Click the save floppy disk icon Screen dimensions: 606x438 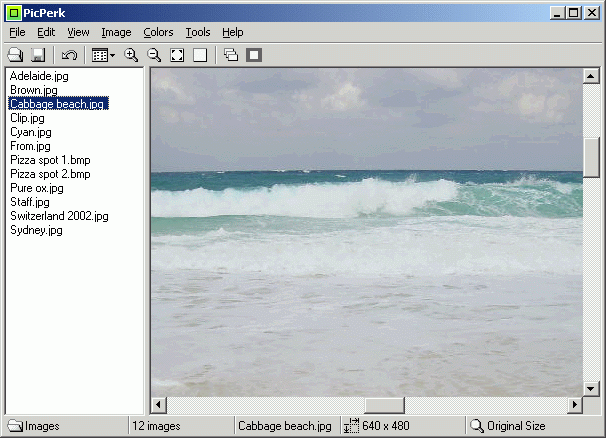click(x=38, y=55)
